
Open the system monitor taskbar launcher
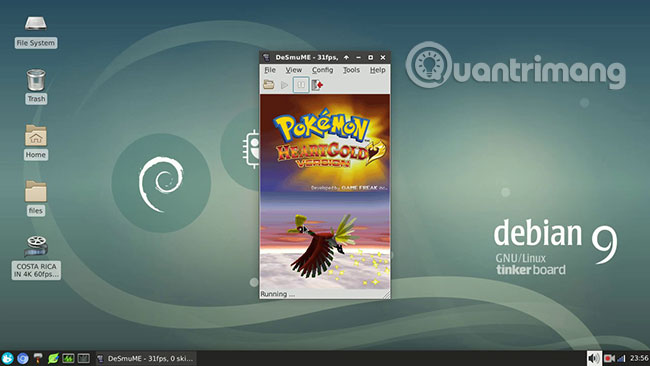(68, 358)
